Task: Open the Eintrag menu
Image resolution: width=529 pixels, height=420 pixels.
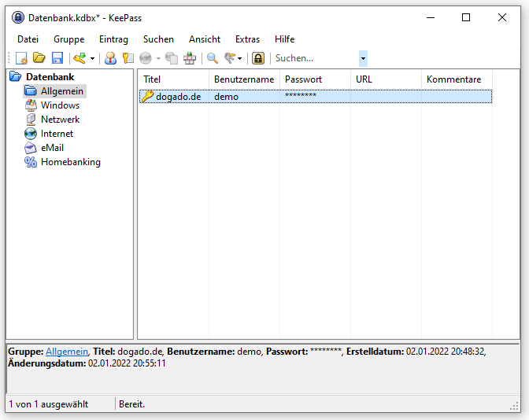Action: [x=113, y=39]
